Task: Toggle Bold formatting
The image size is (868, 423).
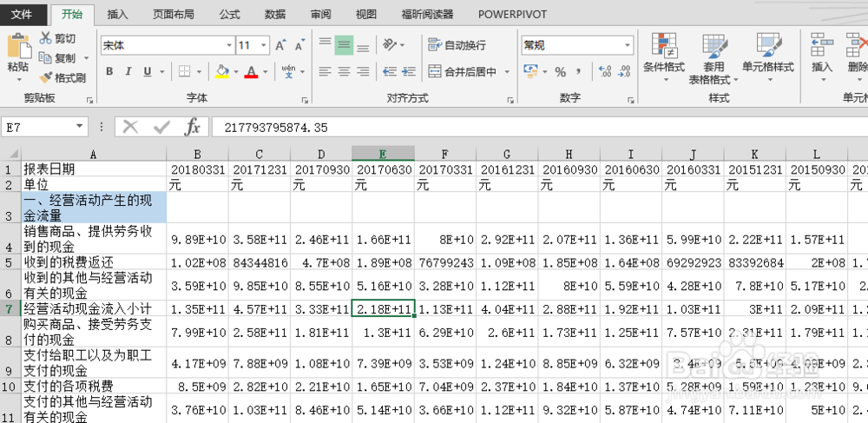Action: (x=109, y=71)
